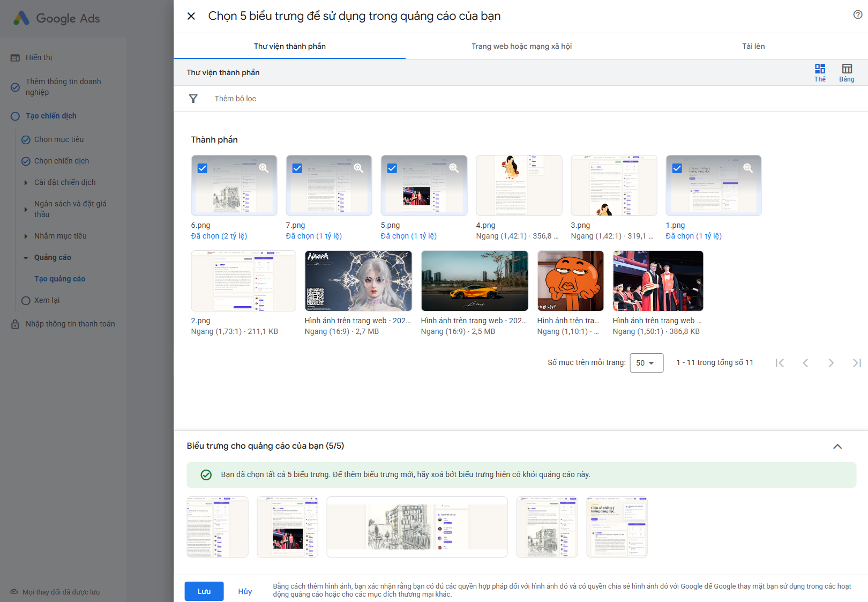Select the 2.png thumbnail
The width and height of the screenshot is (868, 602).
point(243,281)
